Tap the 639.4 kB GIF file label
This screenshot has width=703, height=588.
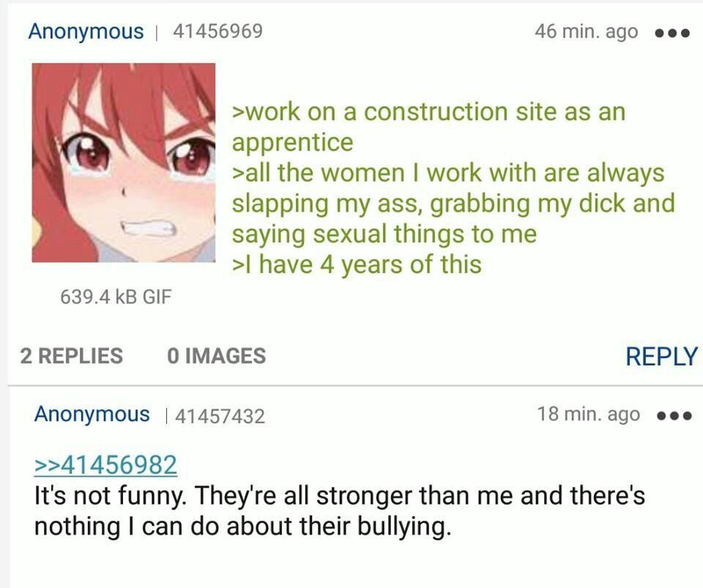116,297
